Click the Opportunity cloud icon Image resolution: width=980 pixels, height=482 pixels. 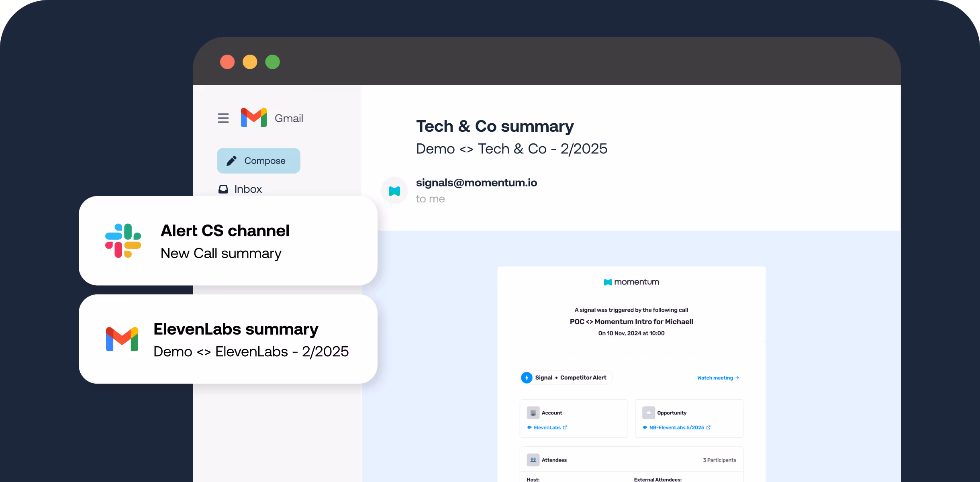[x=648, y=413]
